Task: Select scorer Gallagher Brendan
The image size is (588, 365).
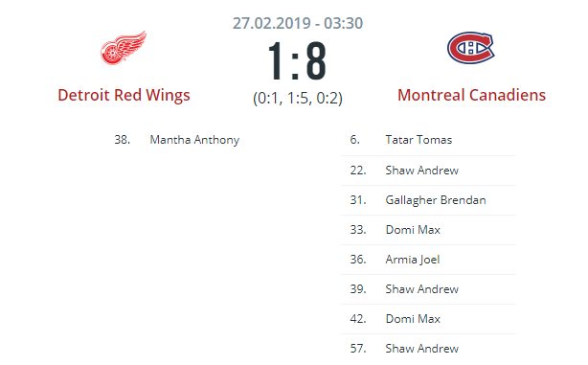Action: click(x=436, y=200)
